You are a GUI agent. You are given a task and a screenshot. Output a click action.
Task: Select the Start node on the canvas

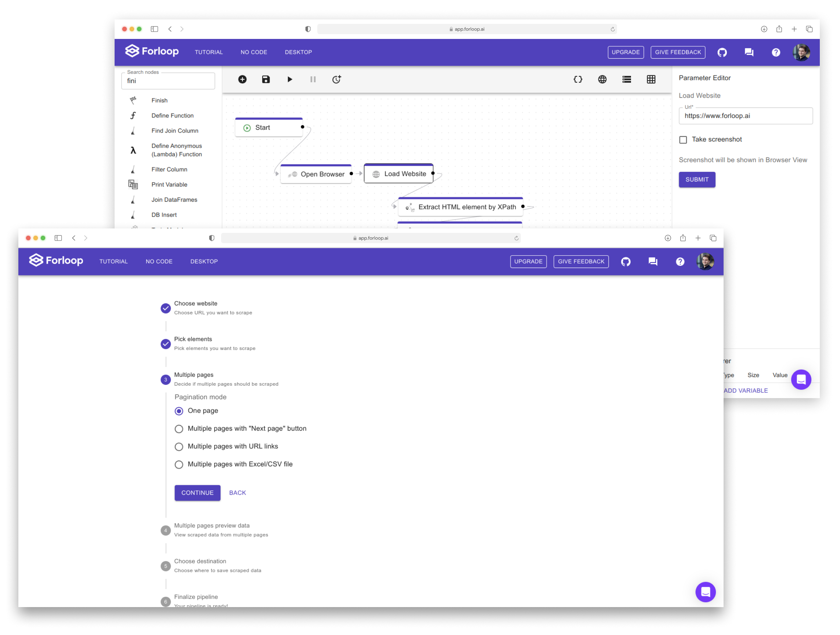[269, 127]
